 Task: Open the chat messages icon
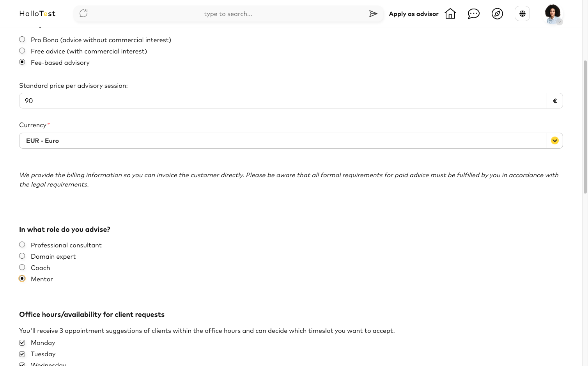(474, 14)
